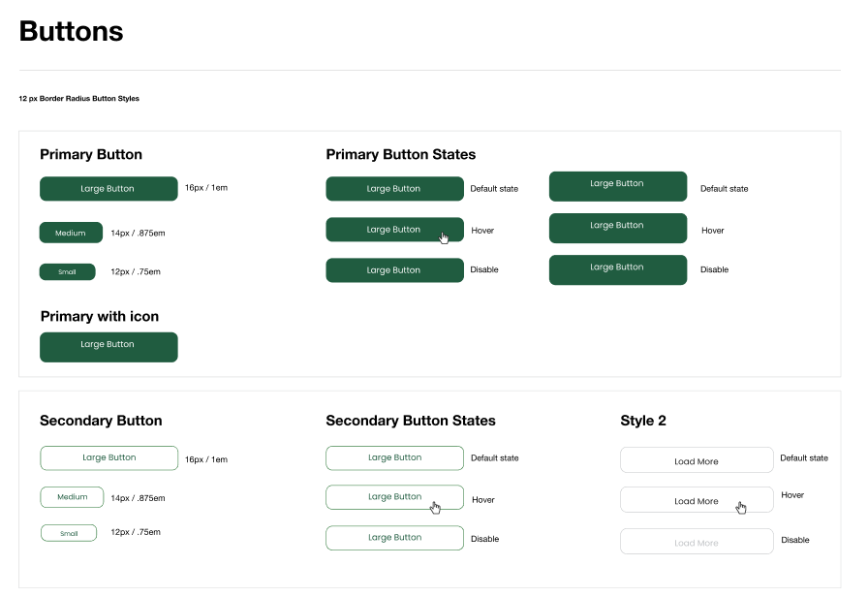Image resolution: width=868 pixels, height=597 pixels.
Task: Click the green filled Medium button
Action: coord(71,233)
